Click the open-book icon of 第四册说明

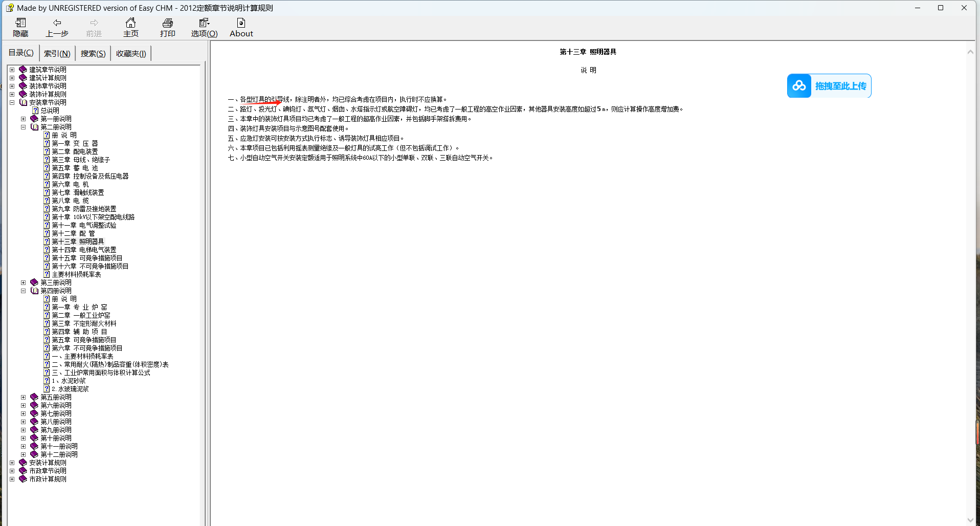click(x=34, y=291)
